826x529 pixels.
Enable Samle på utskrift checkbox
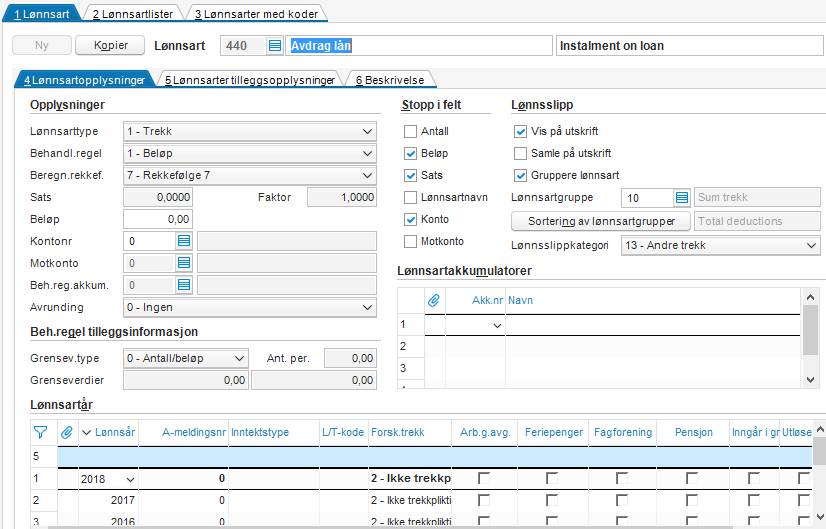(x=520, y=153)
